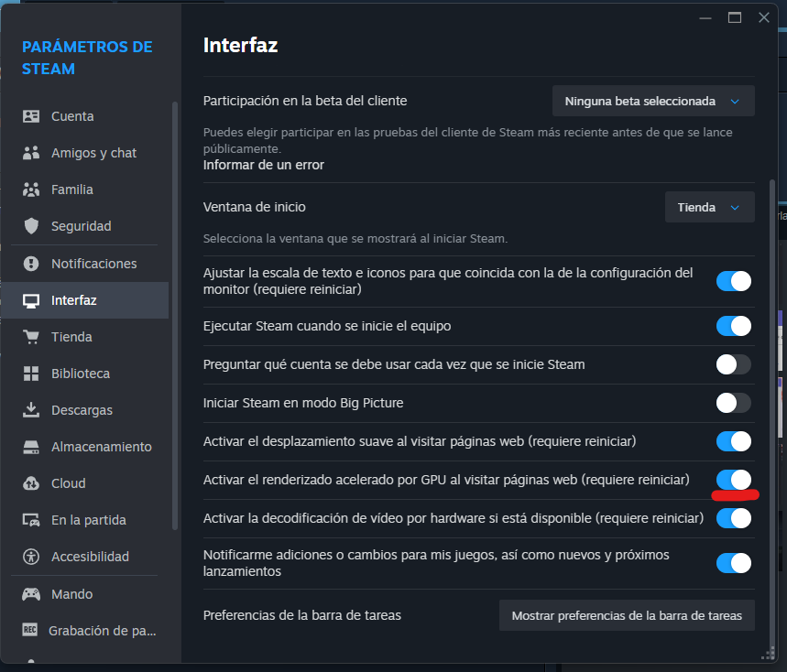Click the Notificaciones alert icon
Screen dimensions: 787x672
tap(31, 264)
